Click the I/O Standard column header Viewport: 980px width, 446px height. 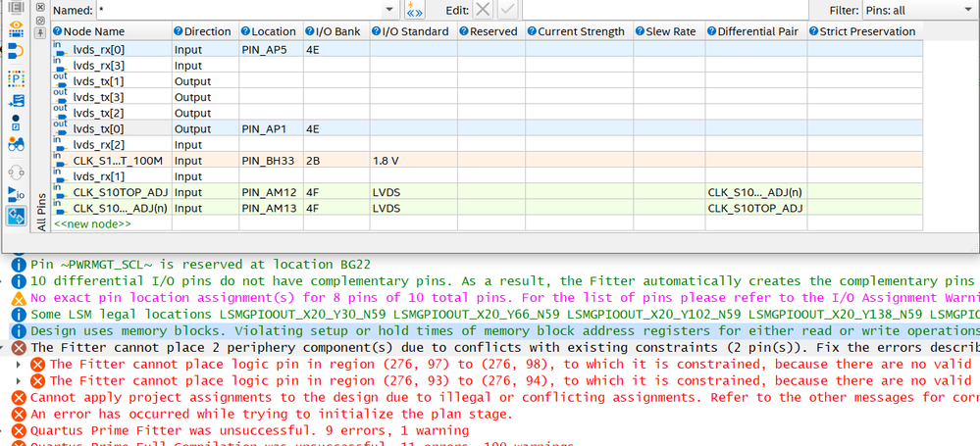414,31
